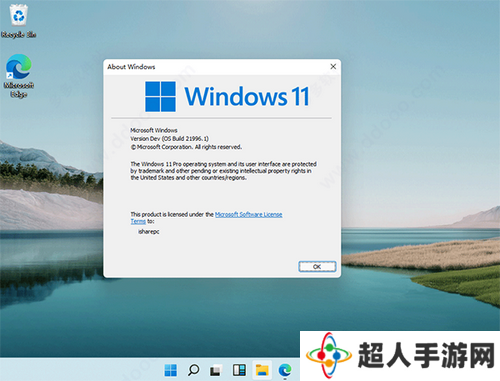Open Task View on the taskbar

(216, 370)
